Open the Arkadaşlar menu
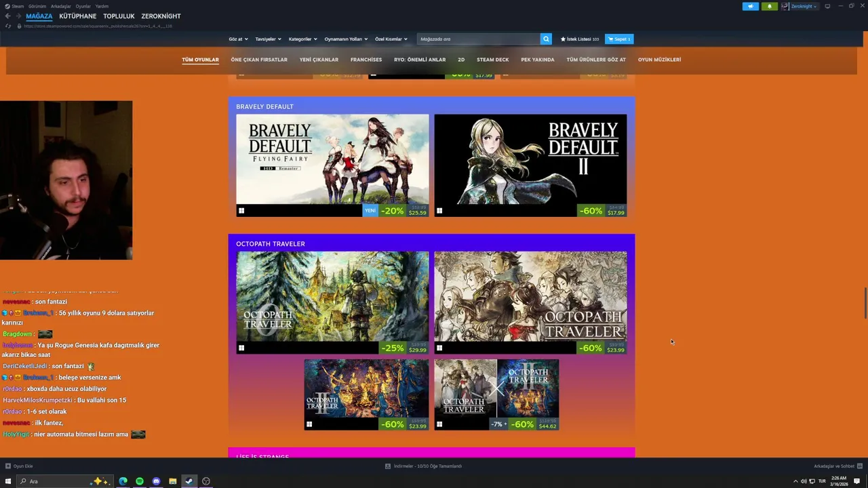This screenshot has width=868, height=488. coord(60,6)
